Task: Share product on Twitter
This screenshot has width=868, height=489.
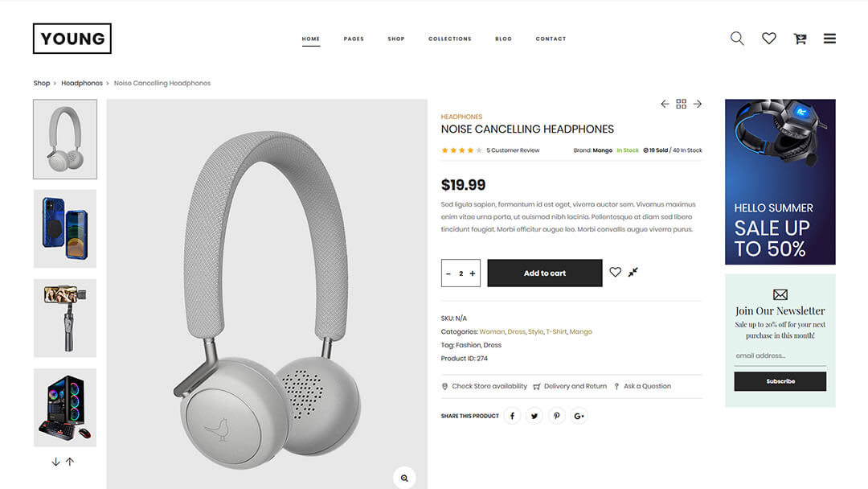Action: coord(534,416)
